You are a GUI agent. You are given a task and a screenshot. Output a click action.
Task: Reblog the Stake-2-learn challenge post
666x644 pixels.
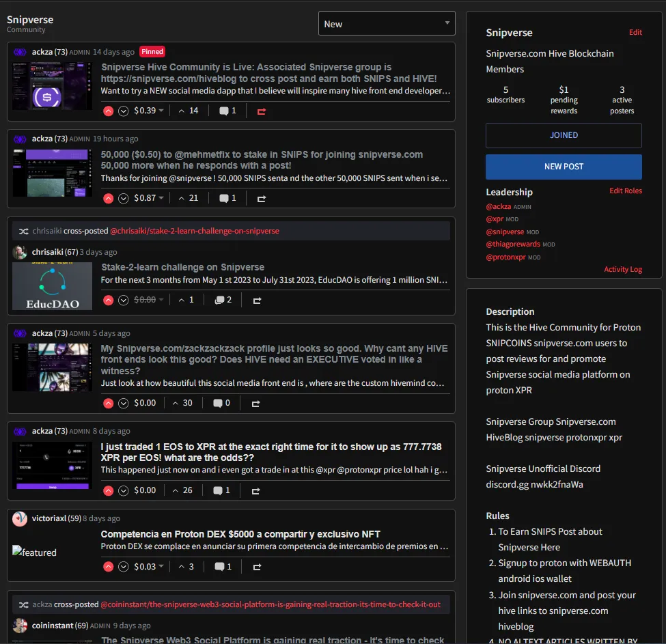257,300
